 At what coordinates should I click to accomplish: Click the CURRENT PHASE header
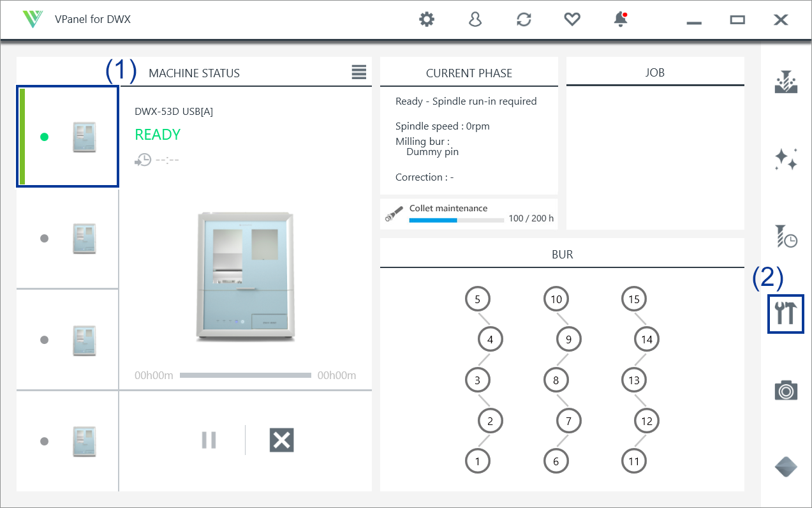point(469,73)
